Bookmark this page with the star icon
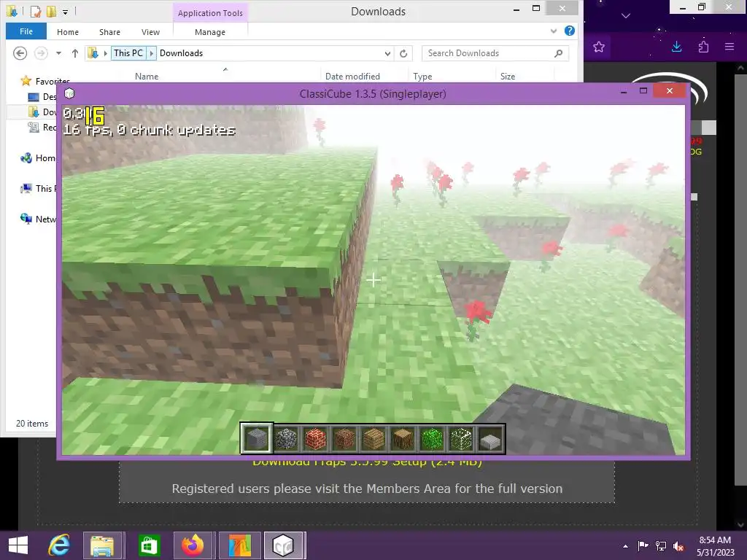Viewport: 747px width, 560px height. [x=599, y=47]
